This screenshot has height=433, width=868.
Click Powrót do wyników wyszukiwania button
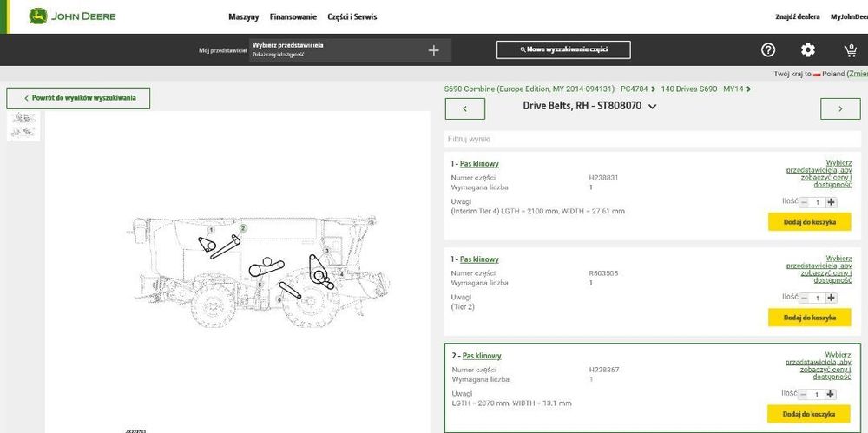pos(78,98)
